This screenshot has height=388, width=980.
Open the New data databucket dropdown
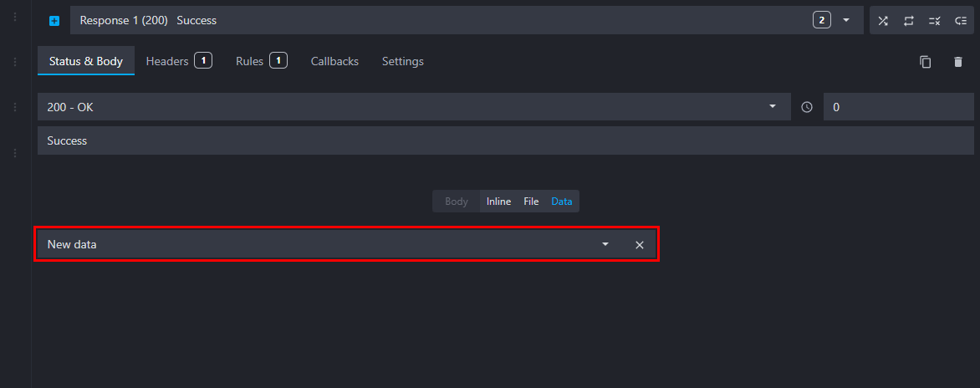point(605,245)
